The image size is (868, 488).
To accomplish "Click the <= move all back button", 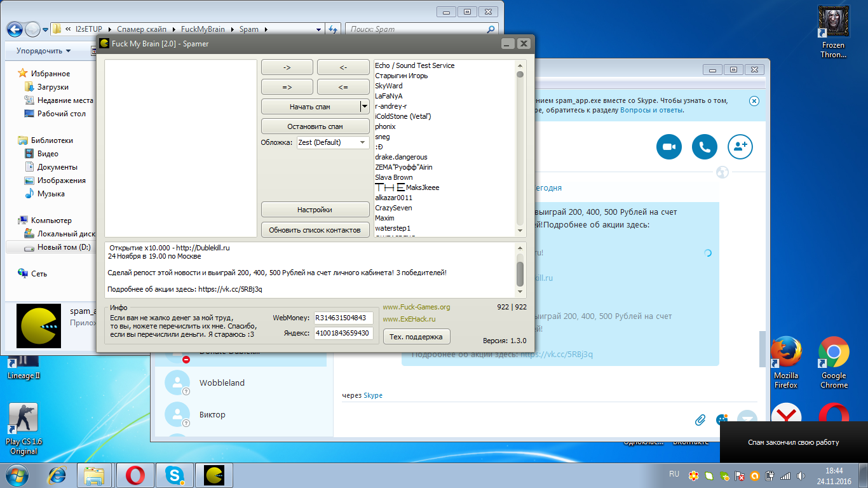I will [343, 87].
